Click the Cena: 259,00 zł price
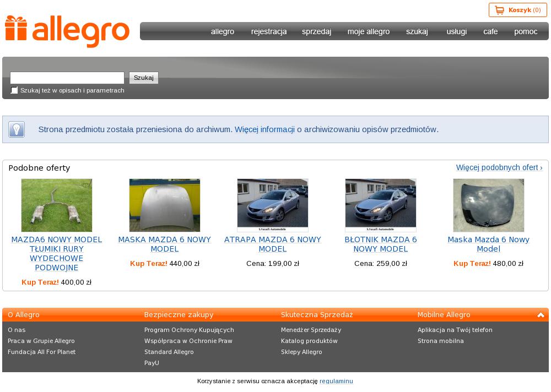This screenshot has width=551, height=392. click(x=381, y=263)
